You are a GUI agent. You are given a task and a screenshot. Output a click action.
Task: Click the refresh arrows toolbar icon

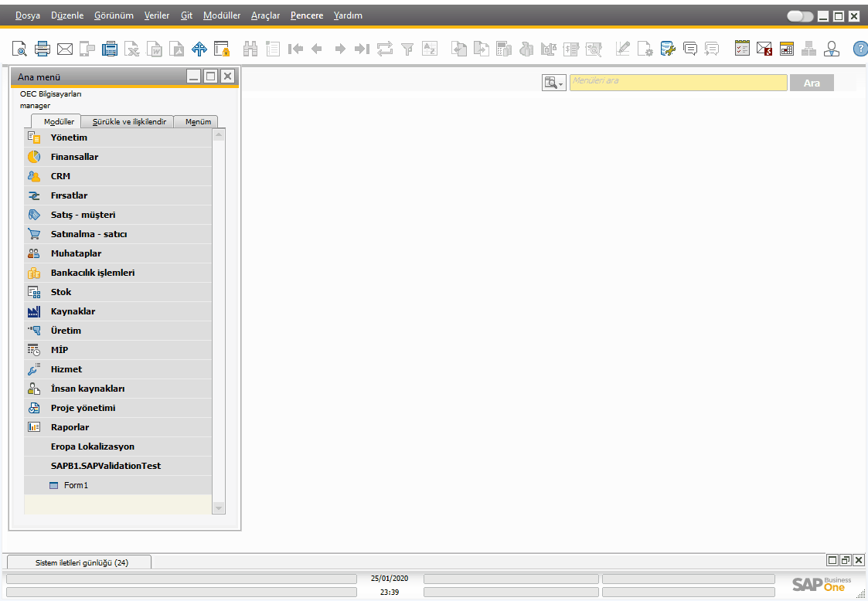tap(385, 49)
